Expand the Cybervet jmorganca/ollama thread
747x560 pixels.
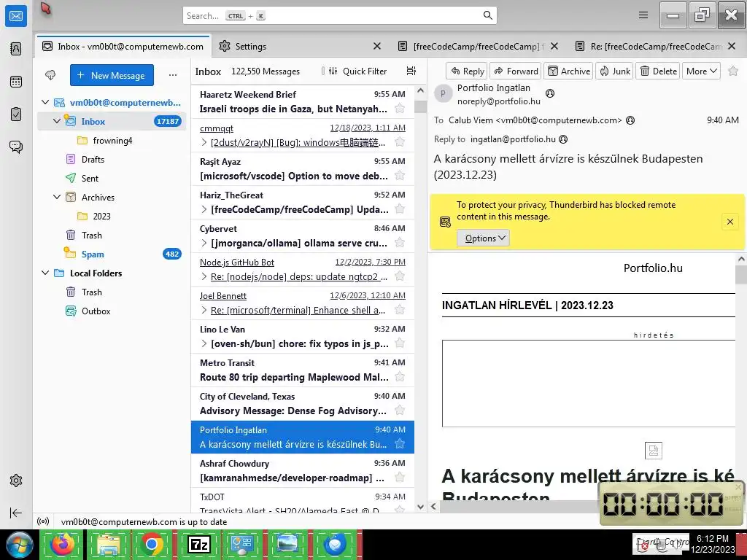tap(204, 243)
